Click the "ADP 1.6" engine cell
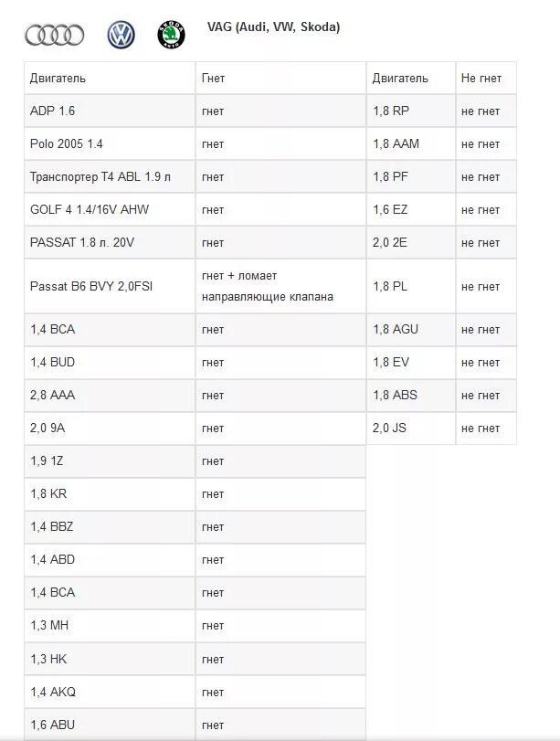Screen dimensions: 560x741 click(x=53, y=111)
